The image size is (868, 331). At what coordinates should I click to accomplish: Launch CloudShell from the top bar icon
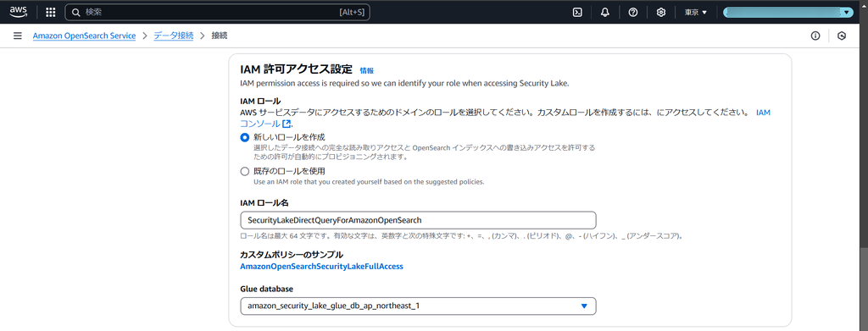pos(576,12)
